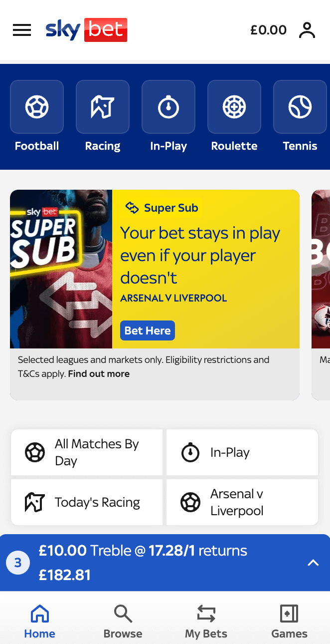Tap the In-Play stopwatch icon
330x644 pixels.
click(168, 107)
